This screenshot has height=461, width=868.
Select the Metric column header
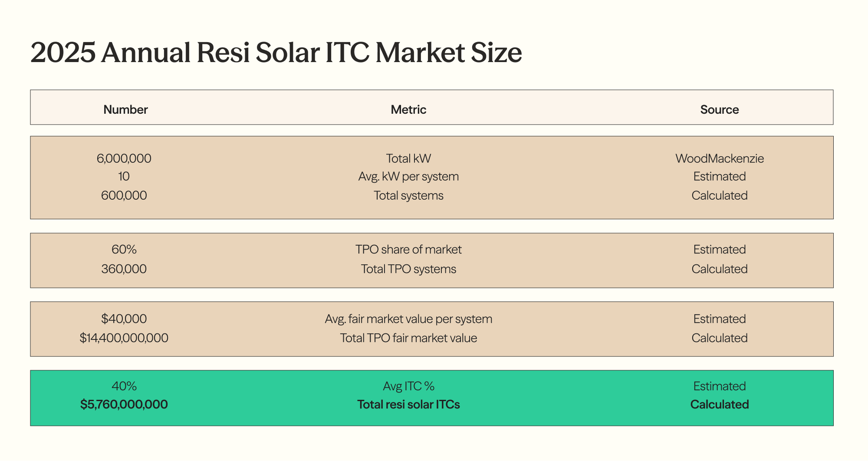coord(408,109)
